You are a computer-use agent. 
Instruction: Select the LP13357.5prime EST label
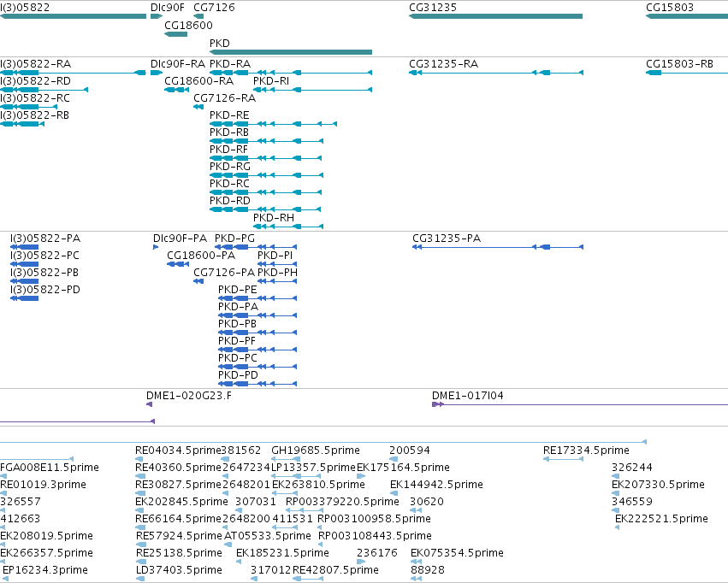point(313,468)
